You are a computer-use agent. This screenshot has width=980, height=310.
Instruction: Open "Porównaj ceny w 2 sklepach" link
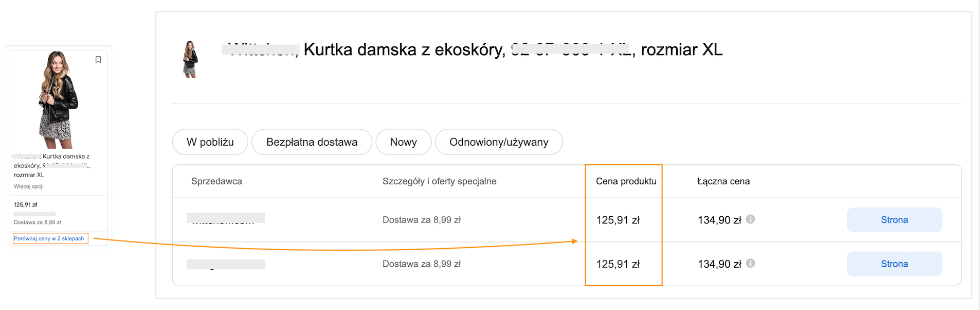49,238
